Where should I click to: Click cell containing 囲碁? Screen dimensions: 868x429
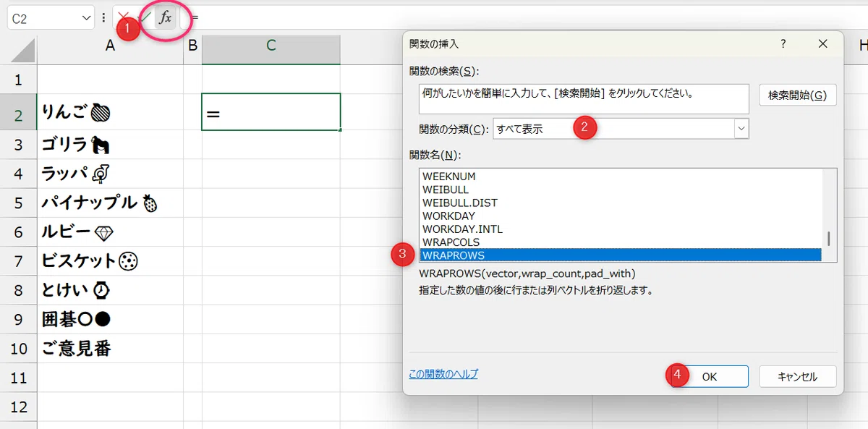[110, 318]
